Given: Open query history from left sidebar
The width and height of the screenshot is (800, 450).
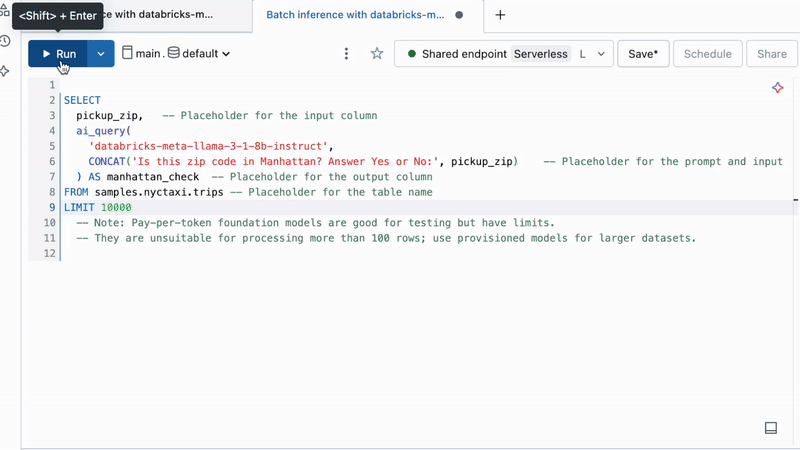Looking at the screenshot, I should [5, 41].
